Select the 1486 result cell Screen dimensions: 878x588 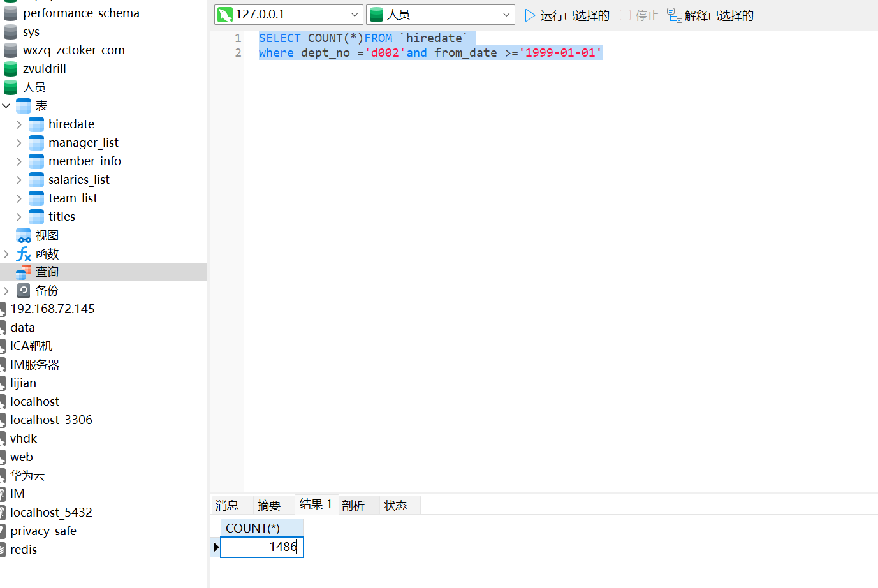[x=262, y=547]
